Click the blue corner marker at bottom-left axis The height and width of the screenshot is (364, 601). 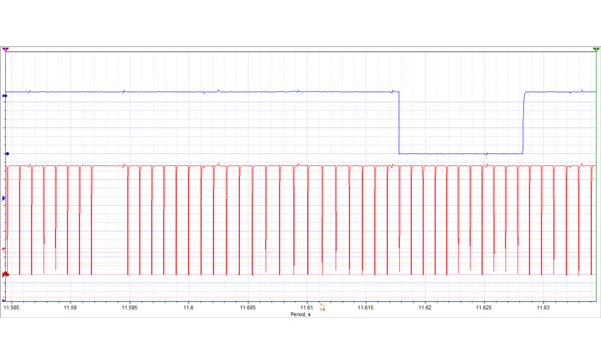[x=4, y=300]
